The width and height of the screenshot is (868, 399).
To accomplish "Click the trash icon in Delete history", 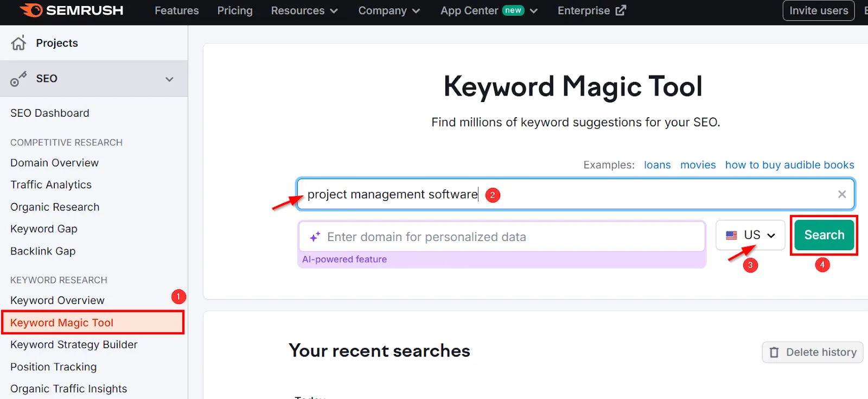I will coord(774,352).
